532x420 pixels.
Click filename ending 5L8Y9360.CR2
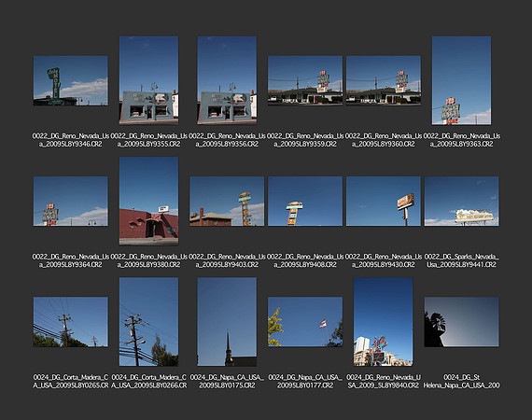coord(384,140)
